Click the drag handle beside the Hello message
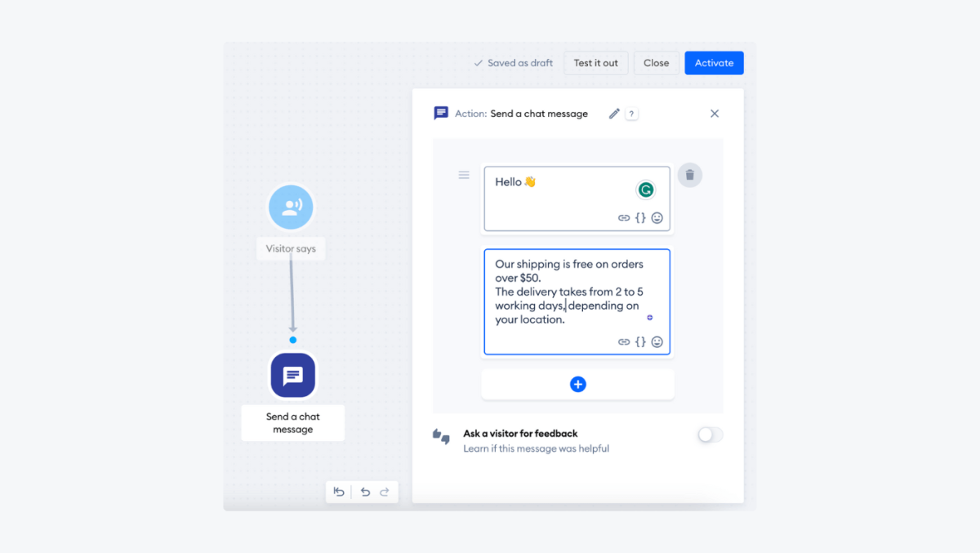The width and height of the screenshot is (980, 553). 464,175
